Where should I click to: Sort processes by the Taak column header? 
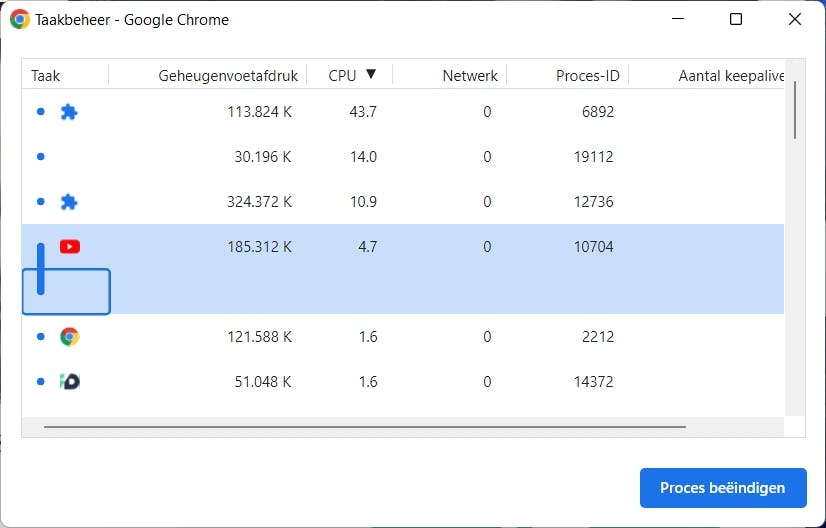coord(46,75)
